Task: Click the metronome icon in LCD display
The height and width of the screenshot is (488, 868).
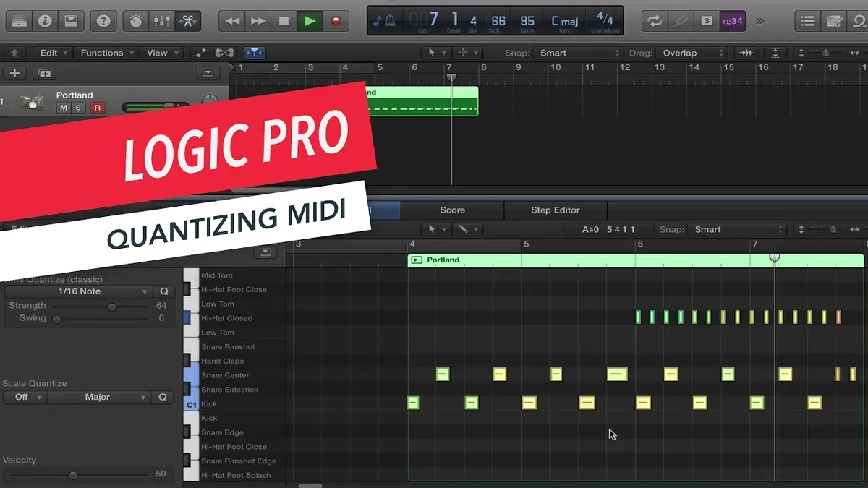Action: pos(390,20)
